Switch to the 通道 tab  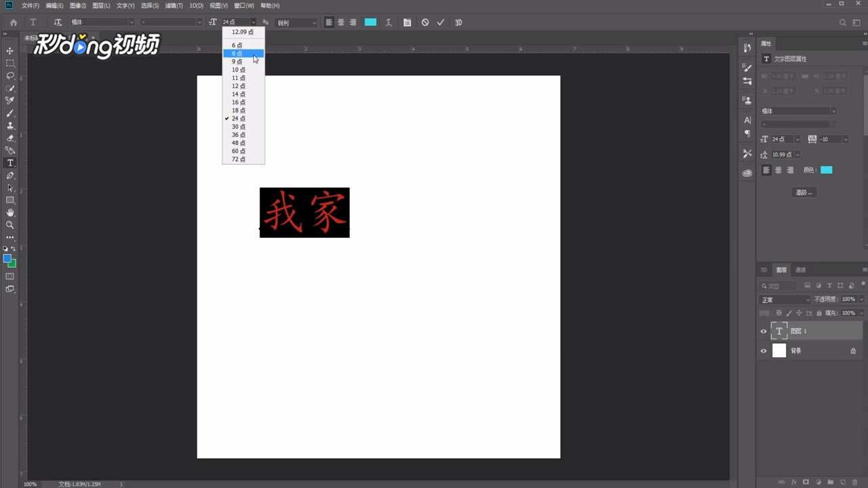click(x=800, y=270)
